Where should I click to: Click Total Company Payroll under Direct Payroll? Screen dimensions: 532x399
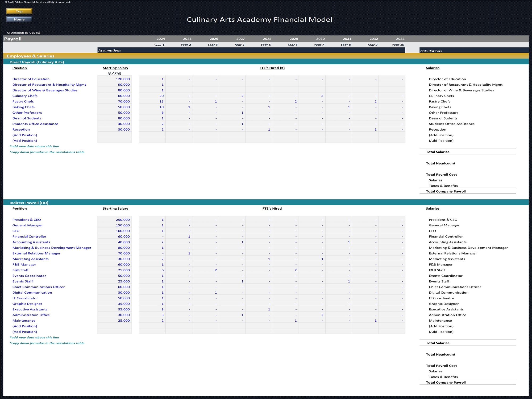click(x=446, y=191)
